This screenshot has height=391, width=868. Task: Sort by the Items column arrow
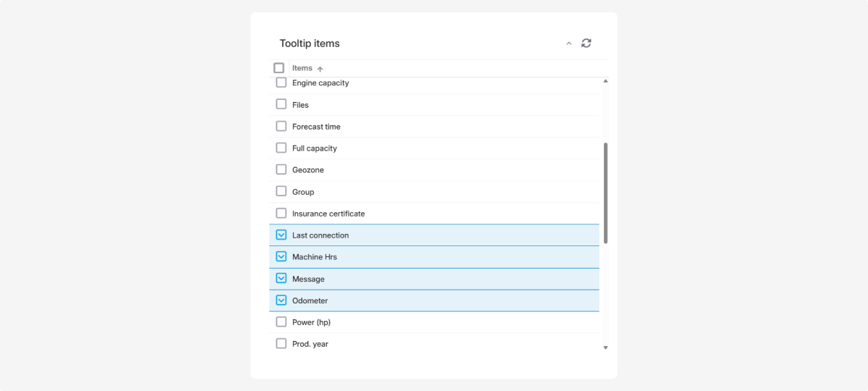click(x=320, y=69)
